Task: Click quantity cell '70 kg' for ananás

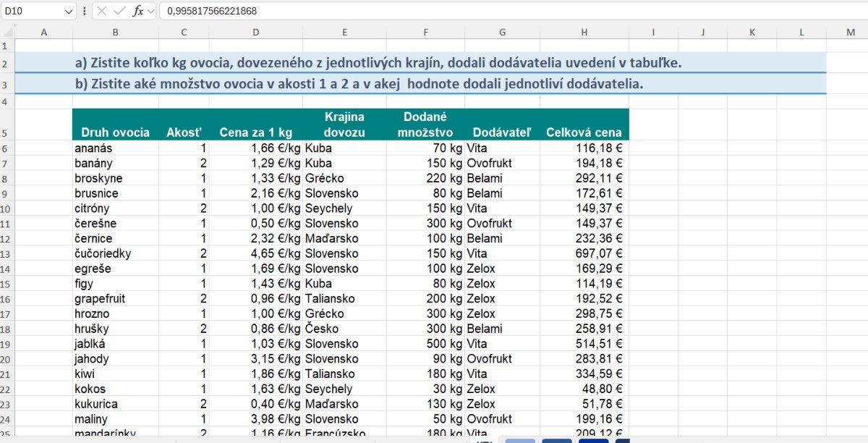Action: coord(425,148)
